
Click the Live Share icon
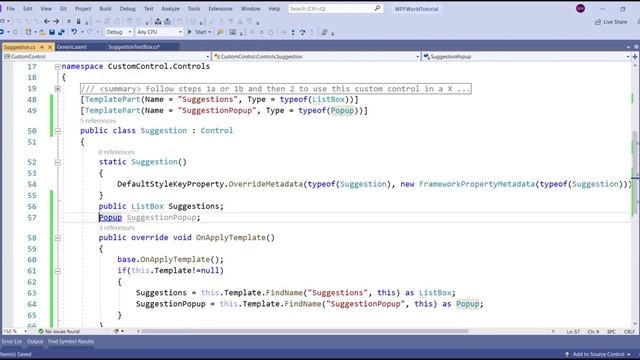pyautogui.click(x=598, y=22)
